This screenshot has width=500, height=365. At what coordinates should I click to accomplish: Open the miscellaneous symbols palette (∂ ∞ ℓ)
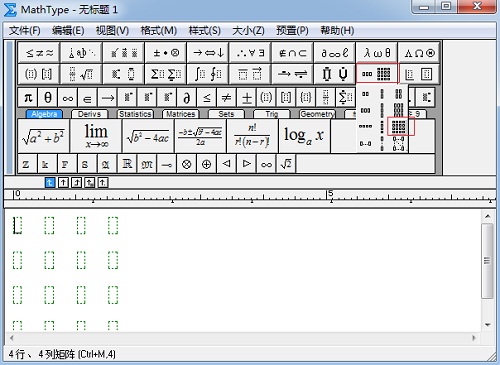(x=334, y=53)
